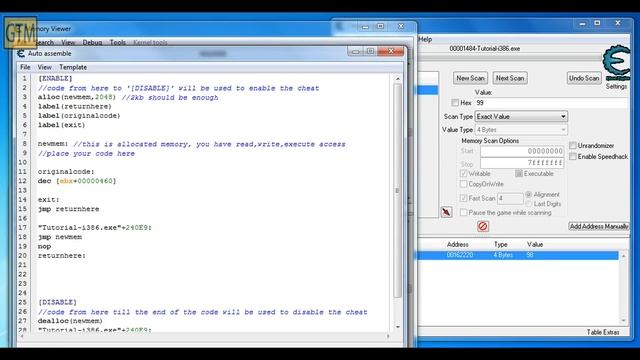Toggle the Hex checkbox
This screenshot has width=640, height=360.
455,103
